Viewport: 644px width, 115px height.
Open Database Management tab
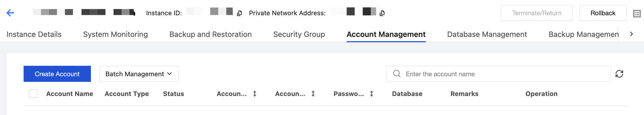[487, 34]
